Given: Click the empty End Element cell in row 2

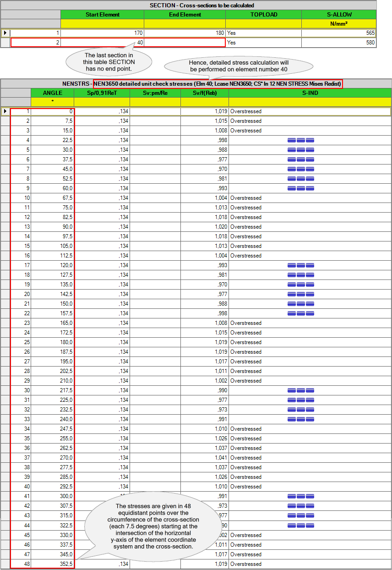Looking at the screenshot, I should 185,43.
